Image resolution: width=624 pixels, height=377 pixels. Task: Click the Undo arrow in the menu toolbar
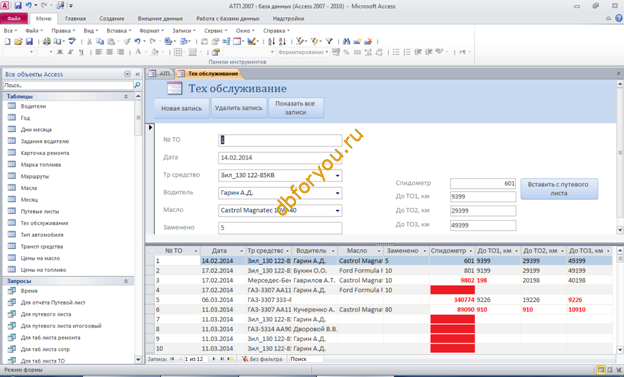coord(137,41)
